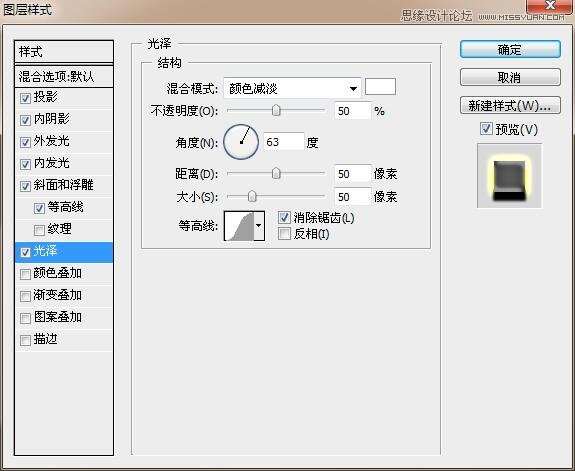Select the highlighted 光泽 row
The image size is (575, 471).
[64, 252]
